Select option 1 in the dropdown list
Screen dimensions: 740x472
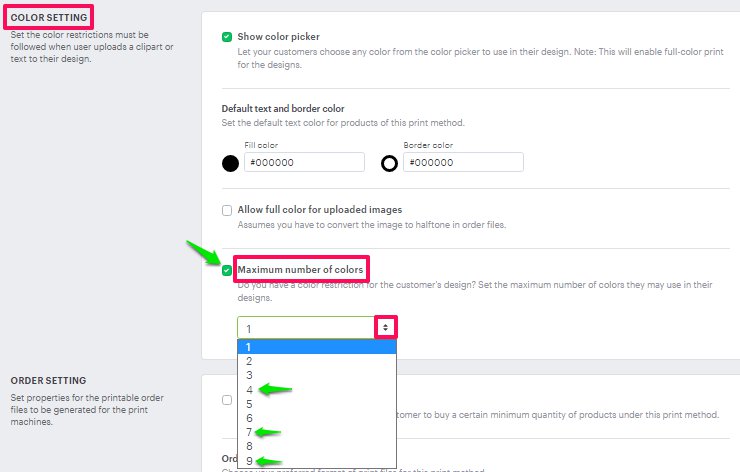point(317,347)
